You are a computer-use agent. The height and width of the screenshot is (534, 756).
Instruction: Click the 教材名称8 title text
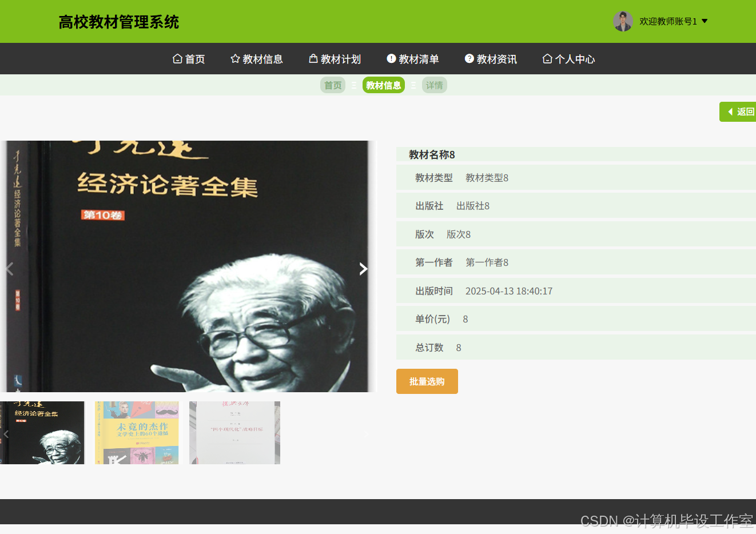tap(432, 154)
